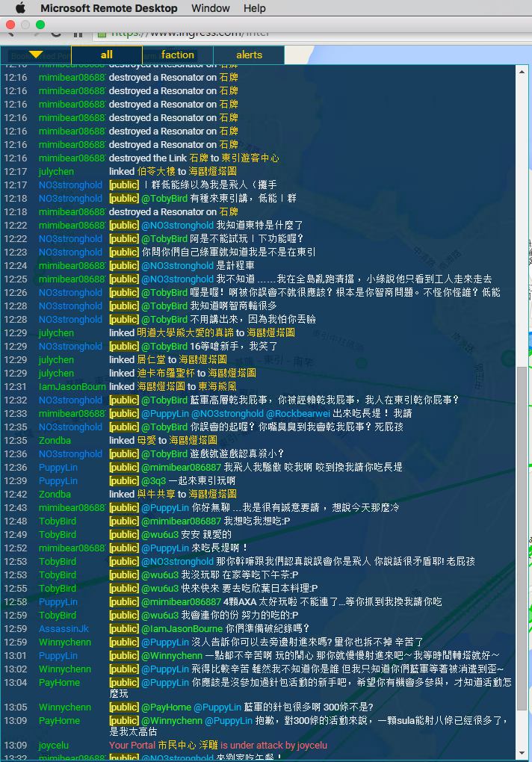Click the green zoom window button

click(x=40, y=25)
